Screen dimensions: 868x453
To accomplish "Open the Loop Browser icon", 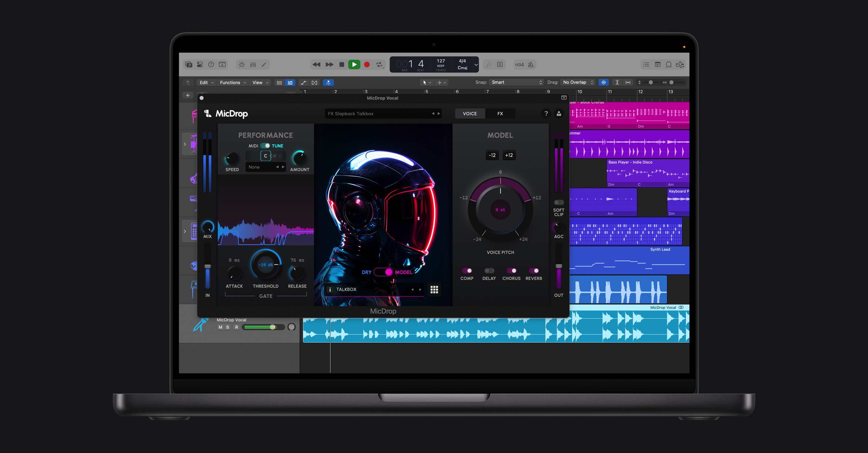I will [x=669, y=64].
